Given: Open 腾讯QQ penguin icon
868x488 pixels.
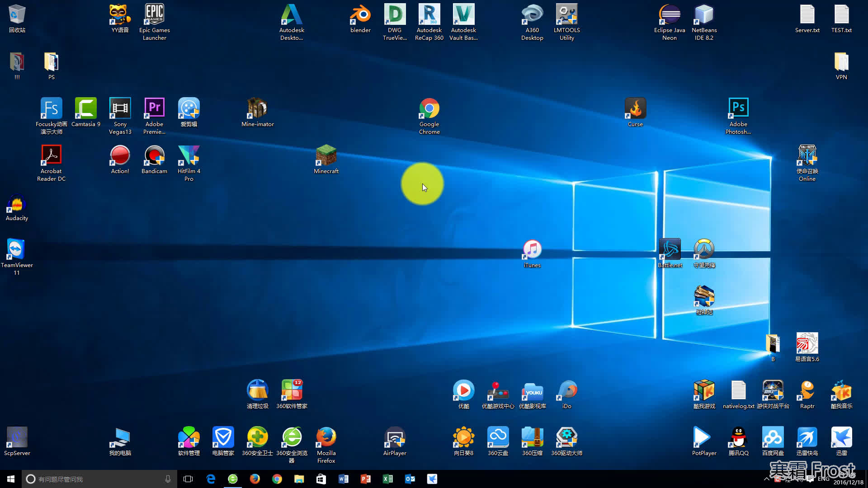Looking at the screenshot, I should point(738,441).
